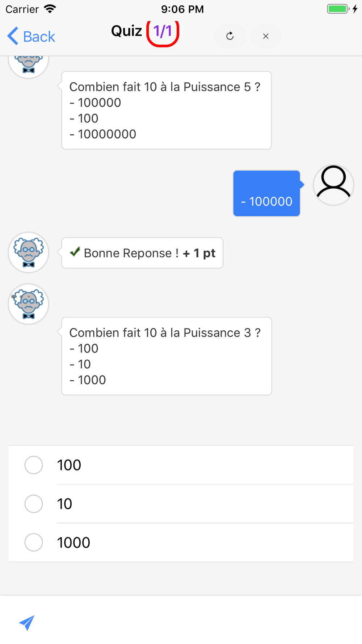This screenshot has height=644, width=362.
Task: Tap the blue 100000 answer bubble
Action: [266, 194]
